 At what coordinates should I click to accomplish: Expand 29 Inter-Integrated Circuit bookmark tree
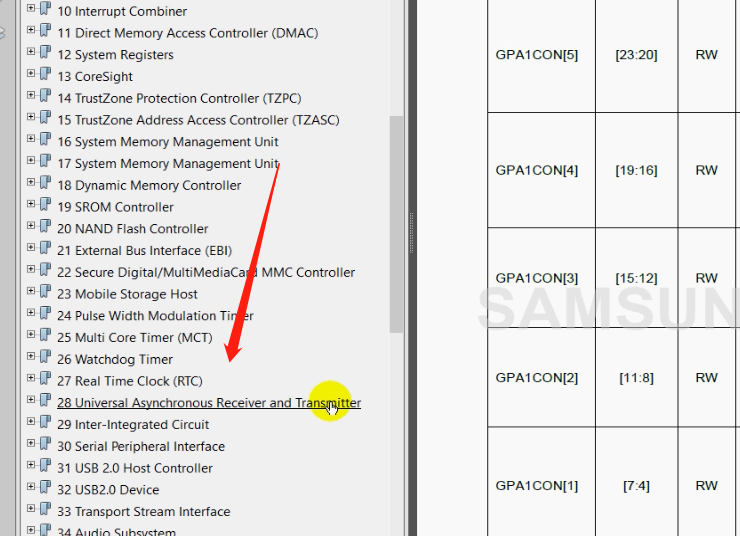(x=31, y=424)
